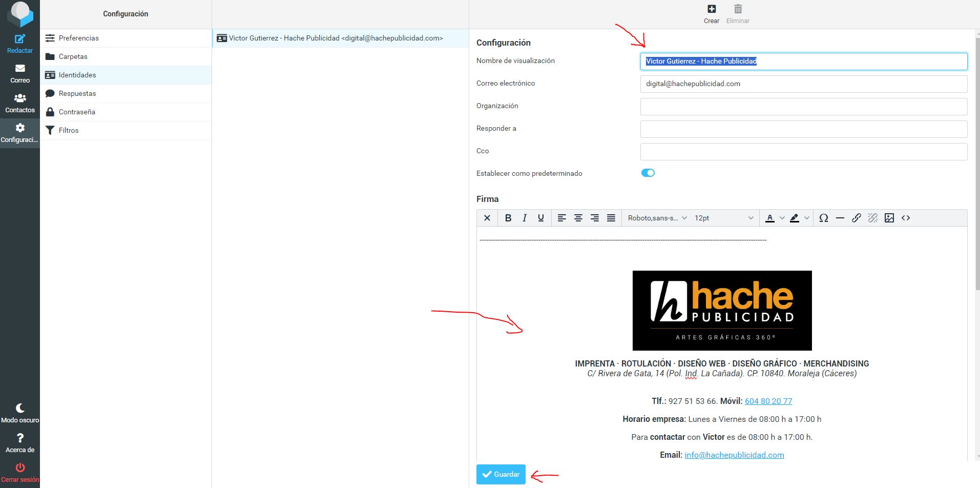Click the 'IMPRENTA · ROTULACIÓN' signature line
Image resolution: width=980 pixels, height=488 pixels.
coord(722,363)
